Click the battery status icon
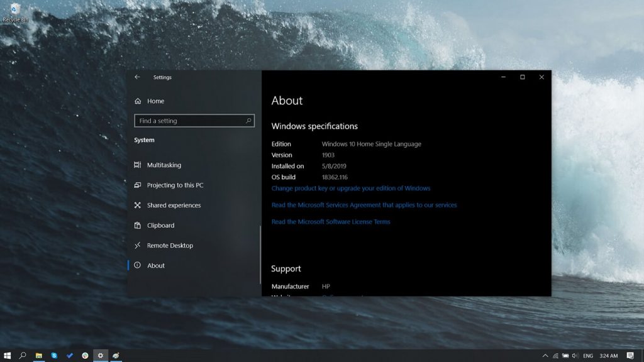644x362 pixels. click(x=565, y=356)
